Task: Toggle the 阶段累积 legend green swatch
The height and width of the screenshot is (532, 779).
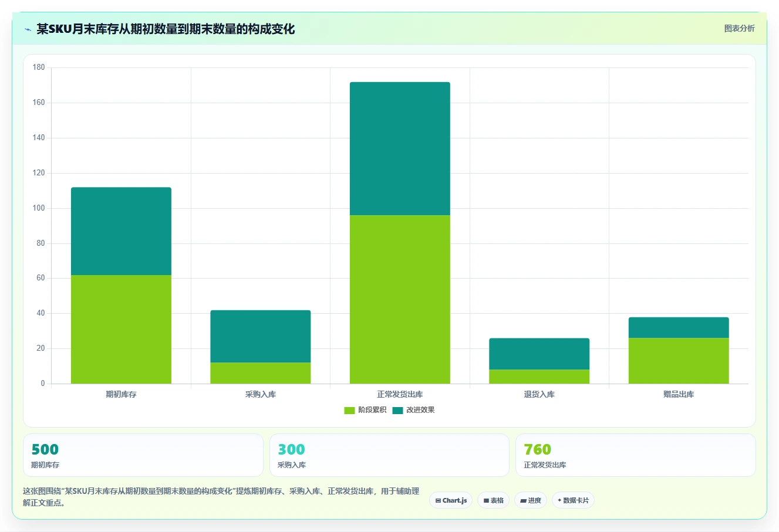Action: (349, 410)
